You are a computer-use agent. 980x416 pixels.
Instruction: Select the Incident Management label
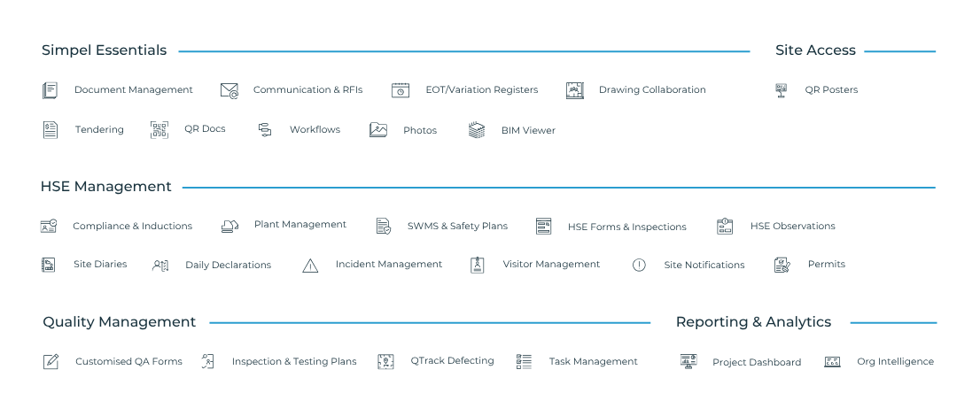point(389,265)
